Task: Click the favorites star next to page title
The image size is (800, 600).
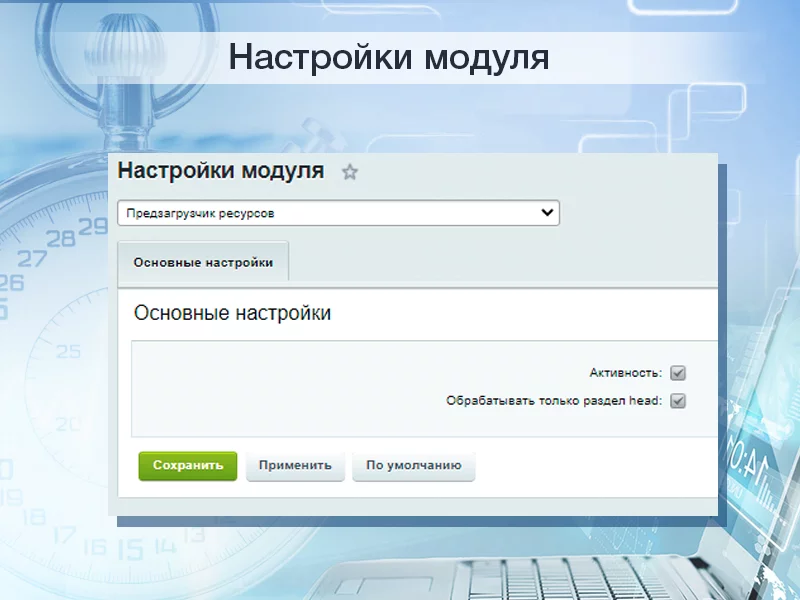Action: click(349, 172)
